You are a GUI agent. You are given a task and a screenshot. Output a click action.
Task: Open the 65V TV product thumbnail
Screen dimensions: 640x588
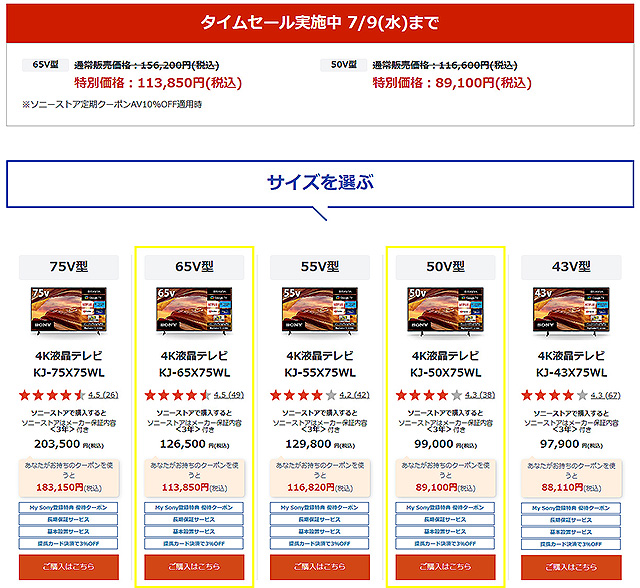tap(194, 311)
